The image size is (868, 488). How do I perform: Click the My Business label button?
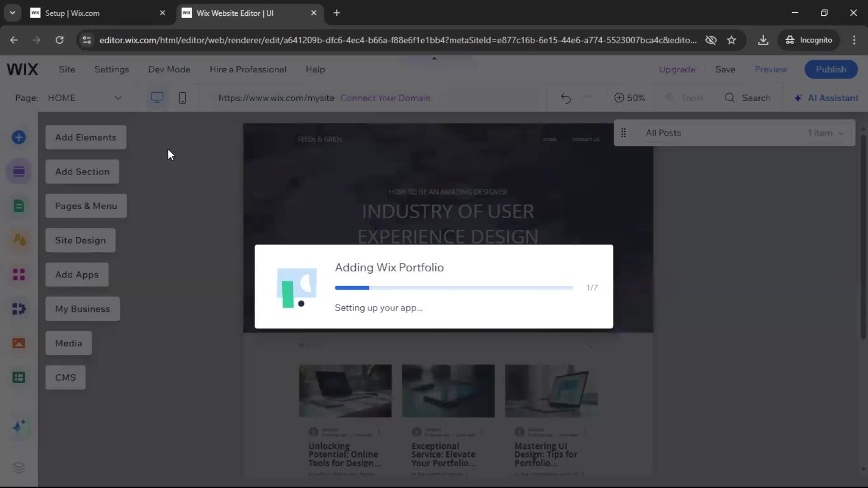click(83, 309)
